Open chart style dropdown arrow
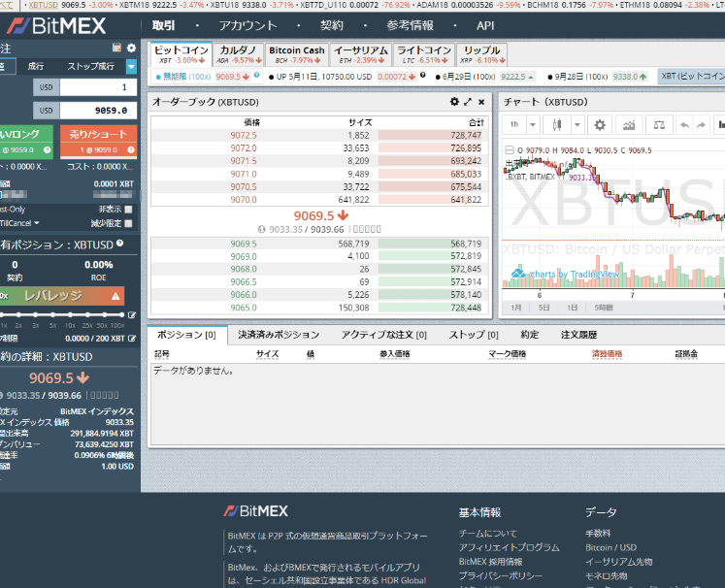 [577, 125]
